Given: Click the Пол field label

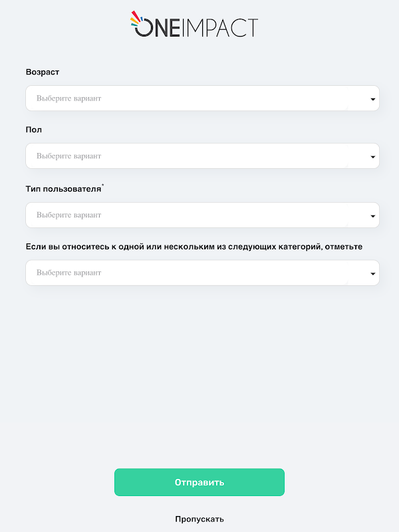Looking at the screenshot, I should [34, 130].
